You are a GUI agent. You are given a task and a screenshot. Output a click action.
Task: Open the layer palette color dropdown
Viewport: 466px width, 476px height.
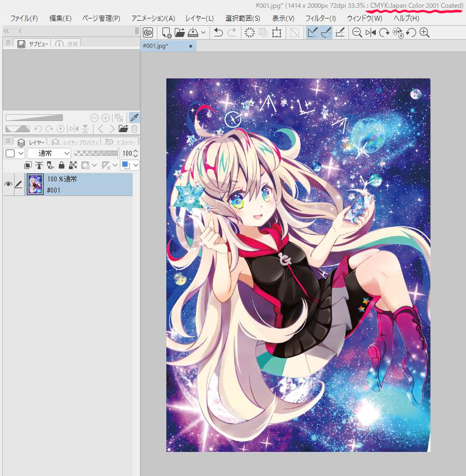14,153
